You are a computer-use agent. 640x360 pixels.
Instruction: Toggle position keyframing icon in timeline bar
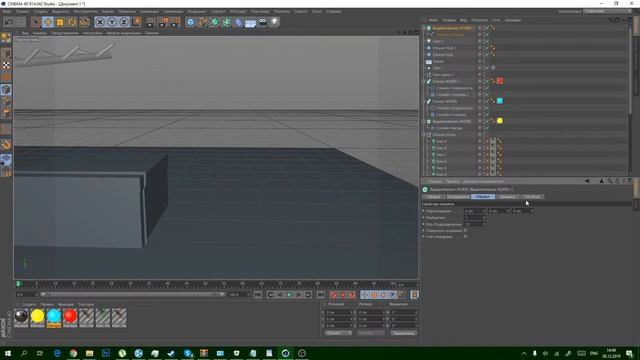(x=364, y=295)
